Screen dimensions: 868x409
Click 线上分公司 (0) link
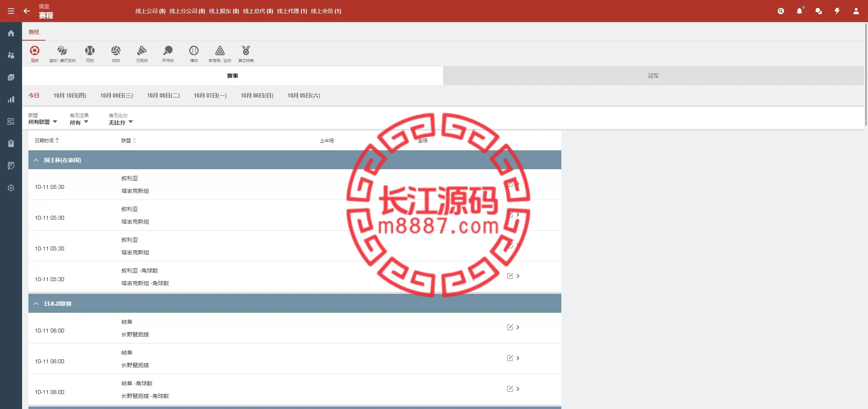pos(187,11)
